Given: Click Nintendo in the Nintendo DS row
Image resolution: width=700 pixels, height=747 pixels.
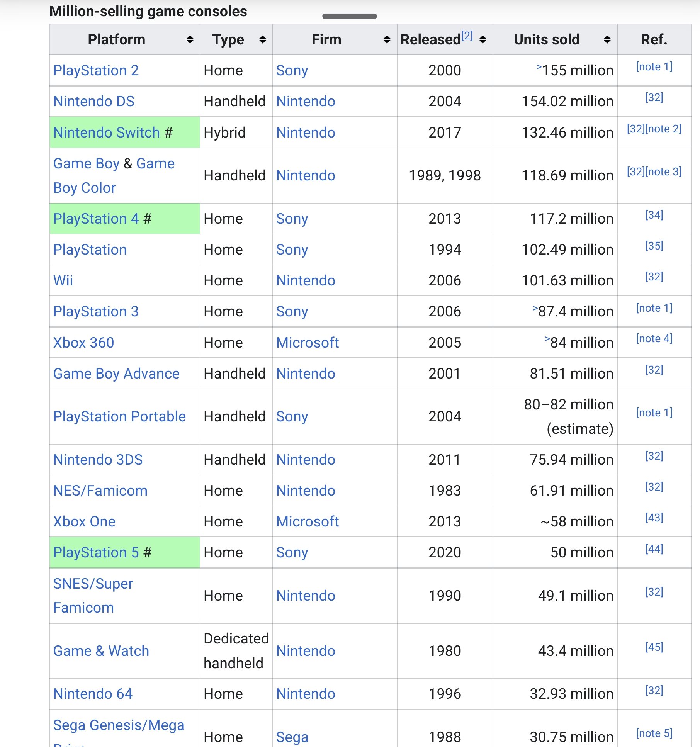Looking at the screenshot, I should pos(306,101).
